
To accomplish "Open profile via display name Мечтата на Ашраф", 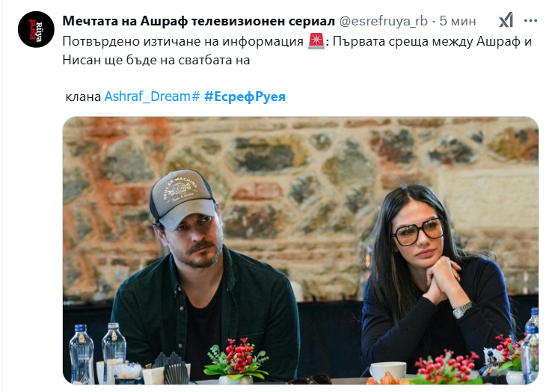I will pos(198,21).
